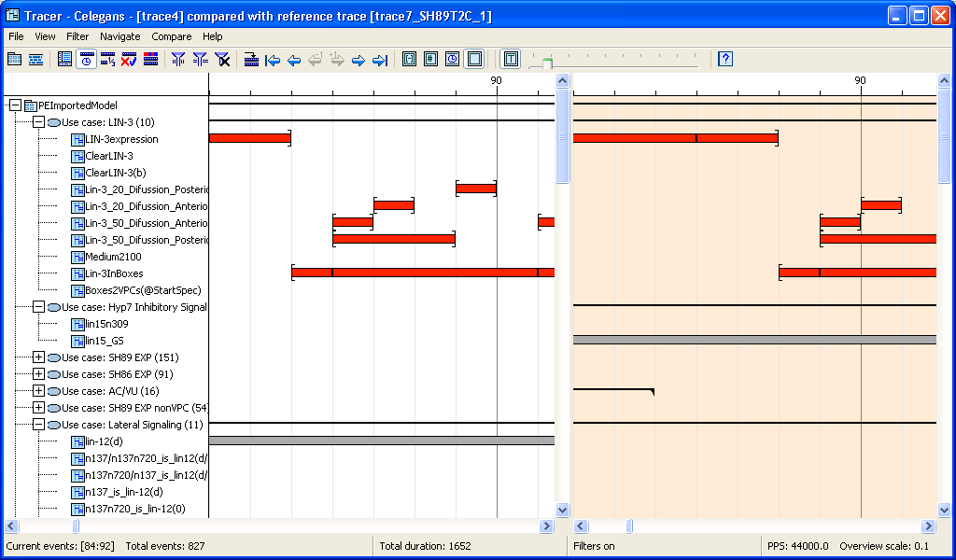
Task: Toggle the clock time view button
Action: click(x=86, y=60)
